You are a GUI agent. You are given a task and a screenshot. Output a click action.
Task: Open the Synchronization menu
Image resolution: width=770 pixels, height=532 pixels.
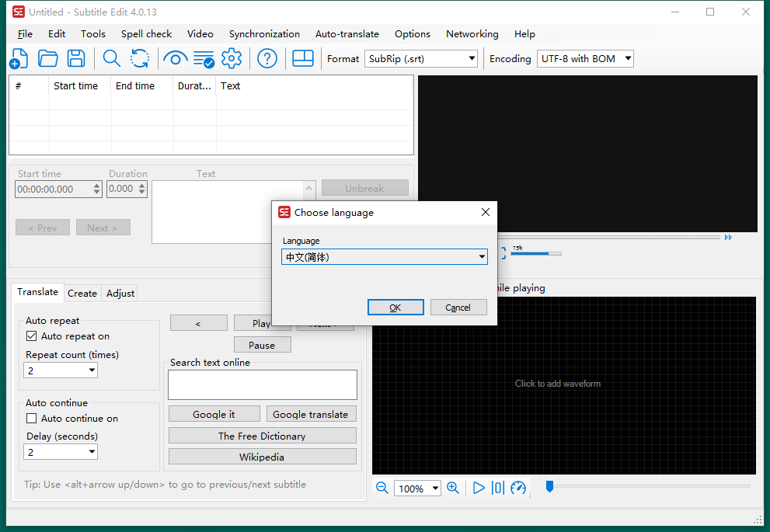264,34
